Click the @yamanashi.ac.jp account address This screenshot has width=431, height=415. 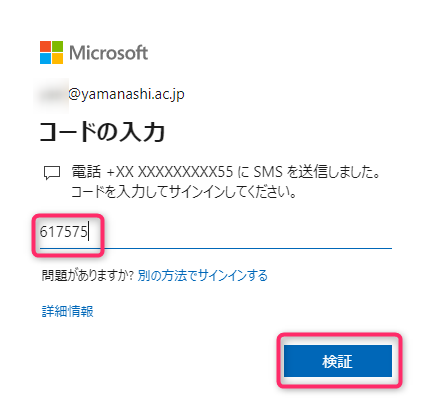pos(126,95)
